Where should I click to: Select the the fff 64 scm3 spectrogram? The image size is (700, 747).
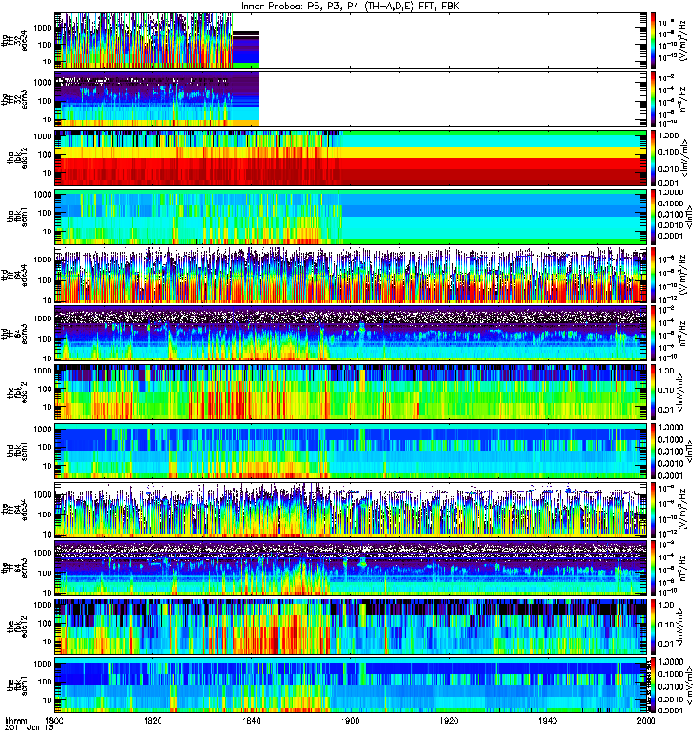(x=351, y=568)
